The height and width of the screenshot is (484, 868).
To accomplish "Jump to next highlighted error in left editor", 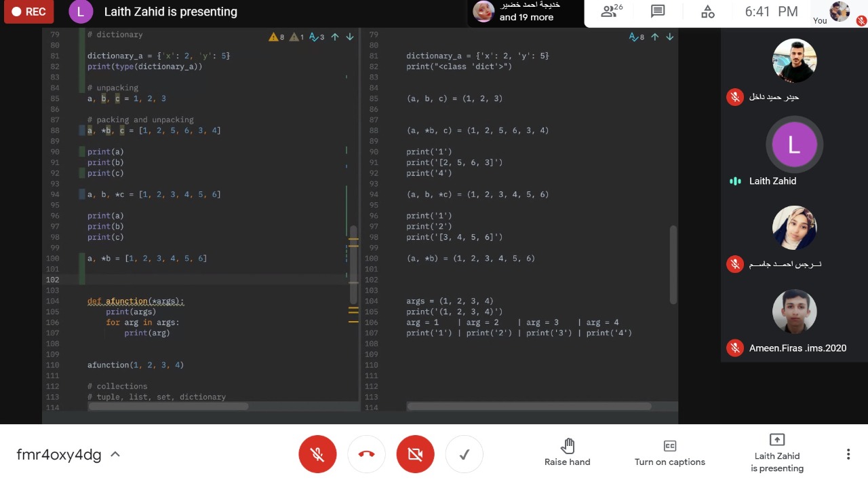I will click(350, 37).
